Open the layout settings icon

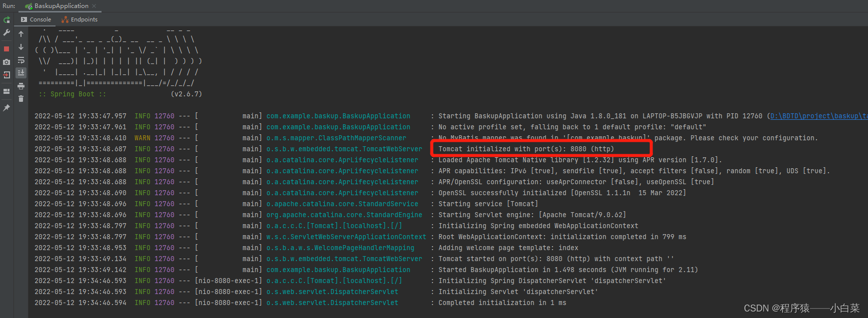(x=6, y=91)
